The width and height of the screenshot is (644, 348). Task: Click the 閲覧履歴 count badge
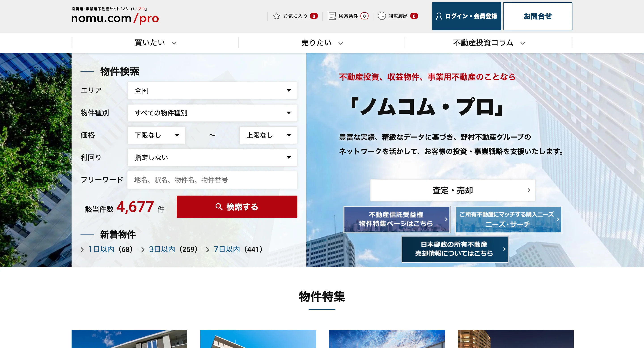(x=414, y=16)
